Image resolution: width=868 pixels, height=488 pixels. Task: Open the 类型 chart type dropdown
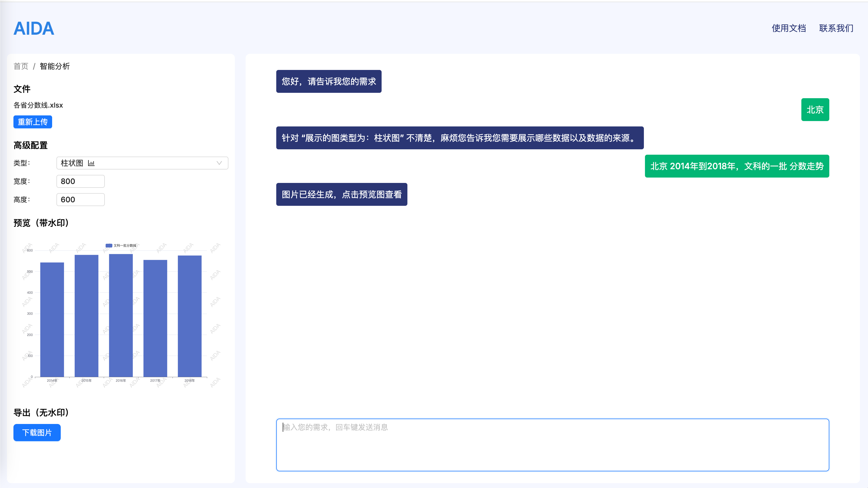[142, 163]
